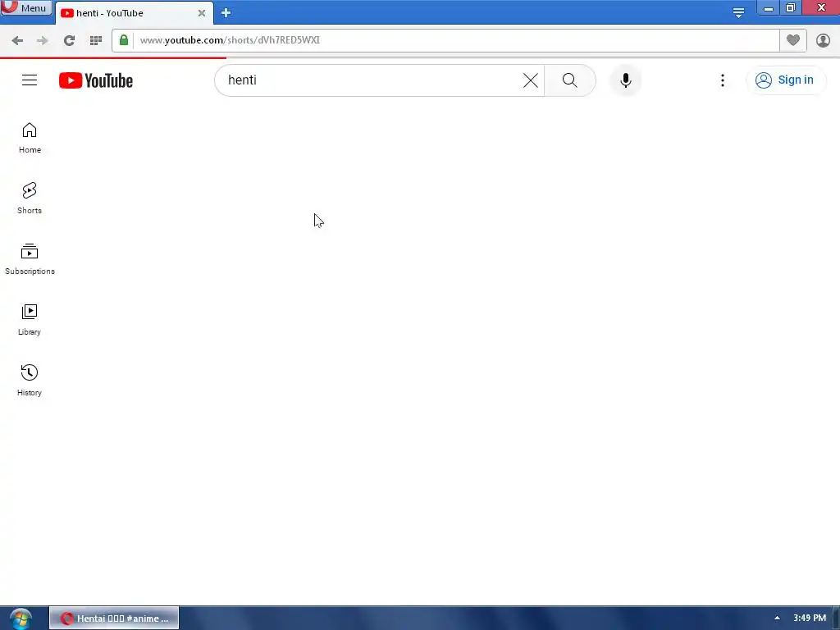Open Library in the sidebar
This screenshot has height=630, width=840.
30,320
